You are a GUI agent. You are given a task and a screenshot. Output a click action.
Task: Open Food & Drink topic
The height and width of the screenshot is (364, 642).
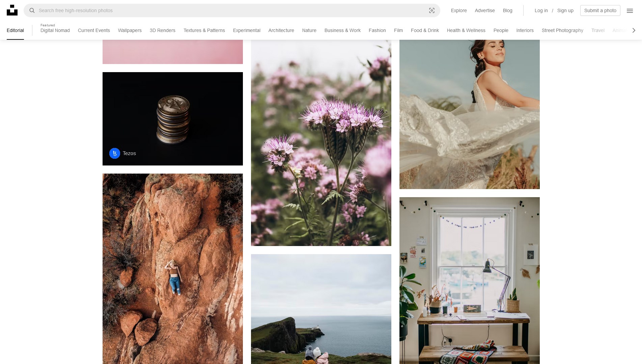425,30
